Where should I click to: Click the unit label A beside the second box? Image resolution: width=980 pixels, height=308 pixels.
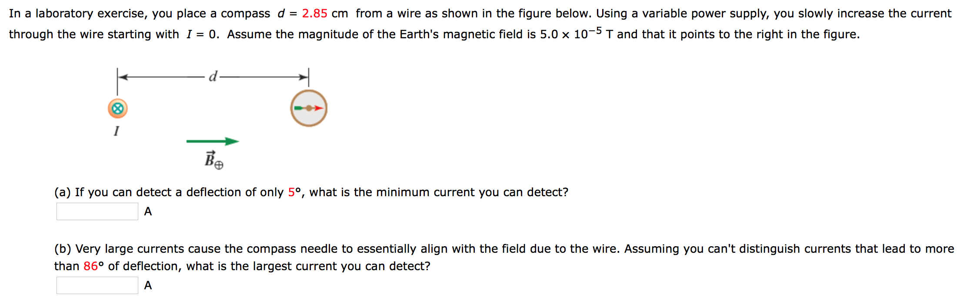pyautogui.click(x=147, y=286)
